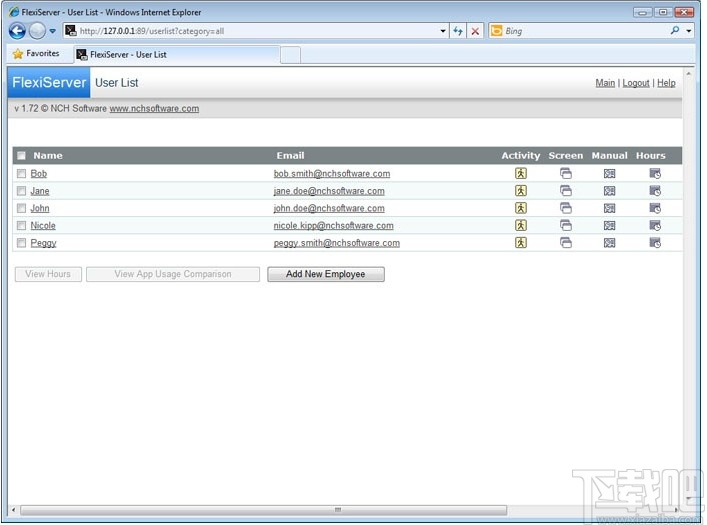Check the box next to Peggy

point(21,243)
